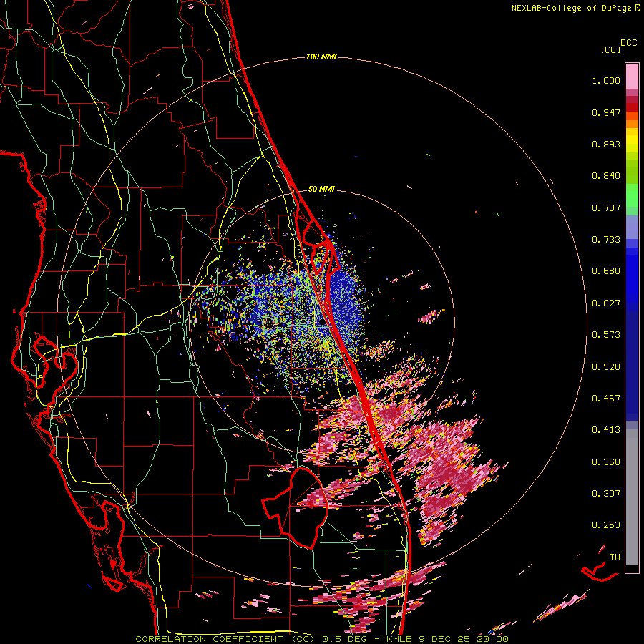The width and height of the screenshot is (644, 644).
Task: Pick the black TH segment at colorbar bottom
Action: coord(632,569)
